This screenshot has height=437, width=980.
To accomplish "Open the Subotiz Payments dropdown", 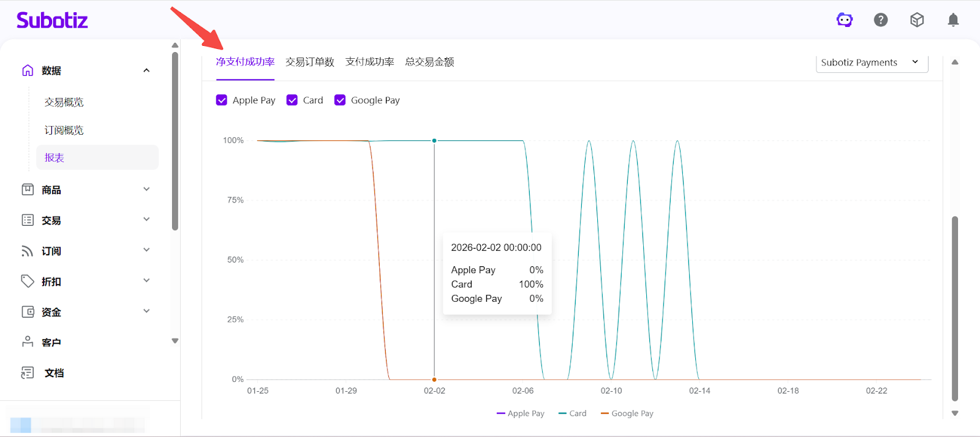I will 871,62.
